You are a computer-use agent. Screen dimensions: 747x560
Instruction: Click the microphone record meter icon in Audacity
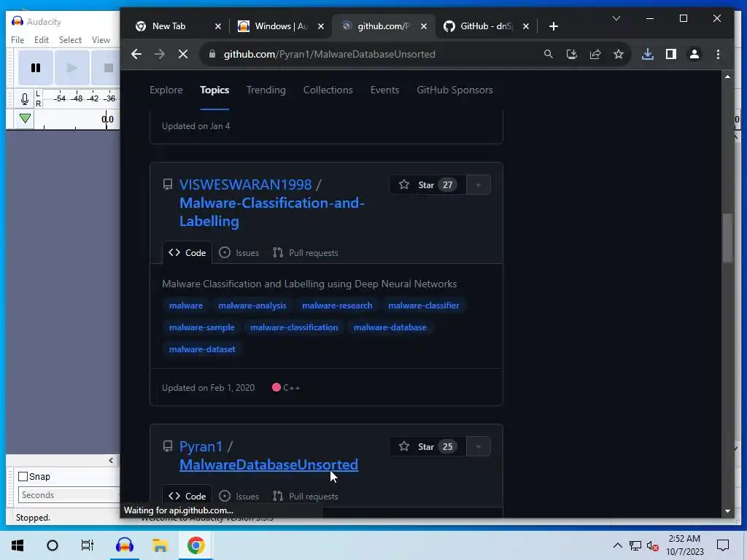[24, 98]
